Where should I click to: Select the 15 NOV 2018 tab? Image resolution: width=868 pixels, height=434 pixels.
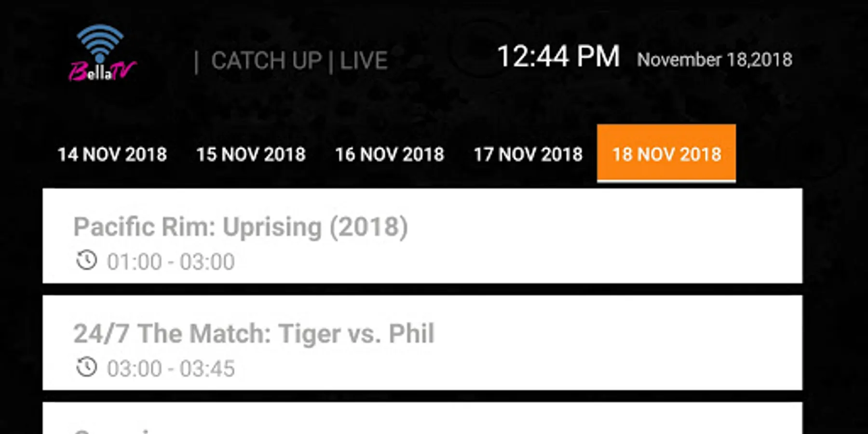point(251,154)
